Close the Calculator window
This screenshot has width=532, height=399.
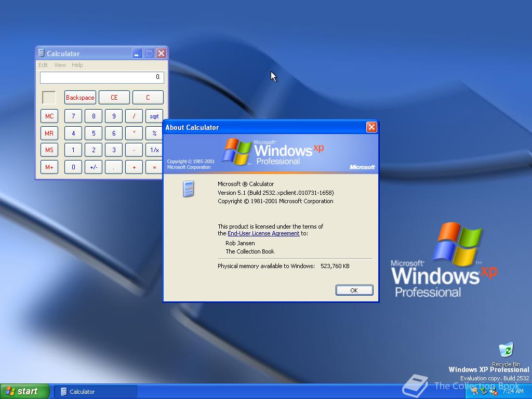[161, 54]
